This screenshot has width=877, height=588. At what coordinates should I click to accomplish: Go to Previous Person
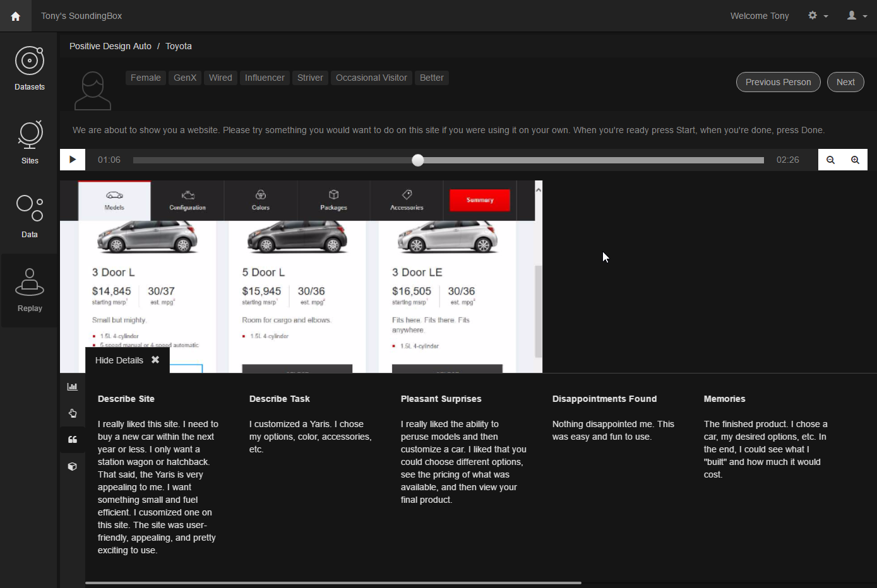click(x=778, y=82)
